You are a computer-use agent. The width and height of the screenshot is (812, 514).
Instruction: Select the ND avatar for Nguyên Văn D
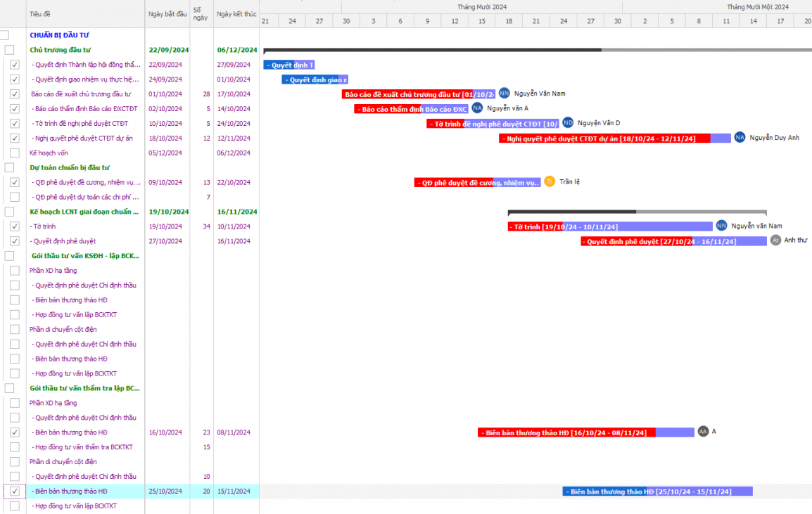(568, 122)
